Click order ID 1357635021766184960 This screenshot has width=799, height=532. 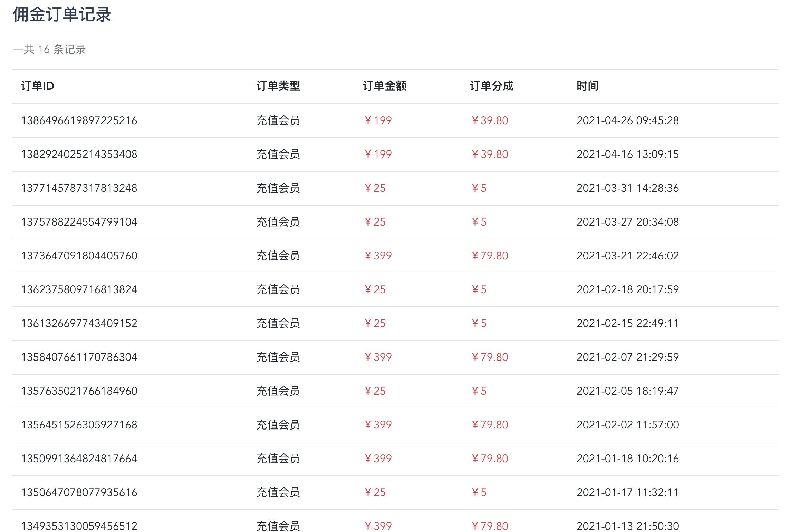click(x=79, y=391)
